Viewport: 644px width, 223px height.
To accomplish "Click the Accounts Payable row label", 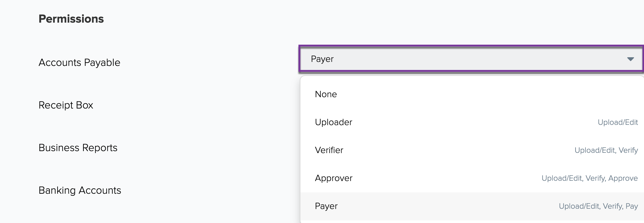I will coord(79,63).
